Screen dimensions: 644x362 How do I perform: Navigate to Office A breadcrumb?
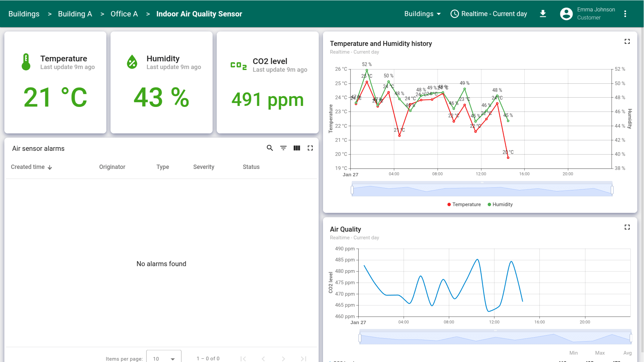pyautogui.click(x=124, y=14)
